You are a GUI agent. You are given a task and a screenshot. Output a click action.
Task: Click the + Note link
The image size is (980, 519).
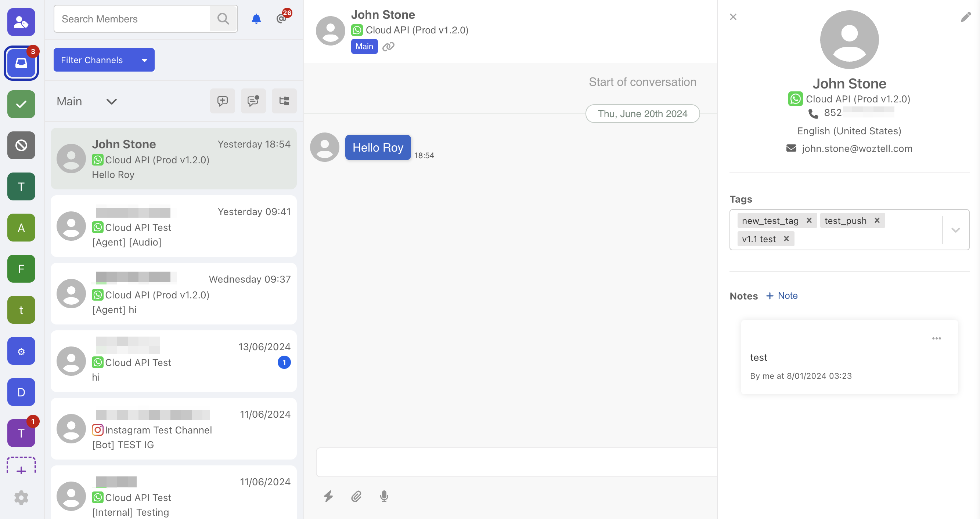[782, 296]
